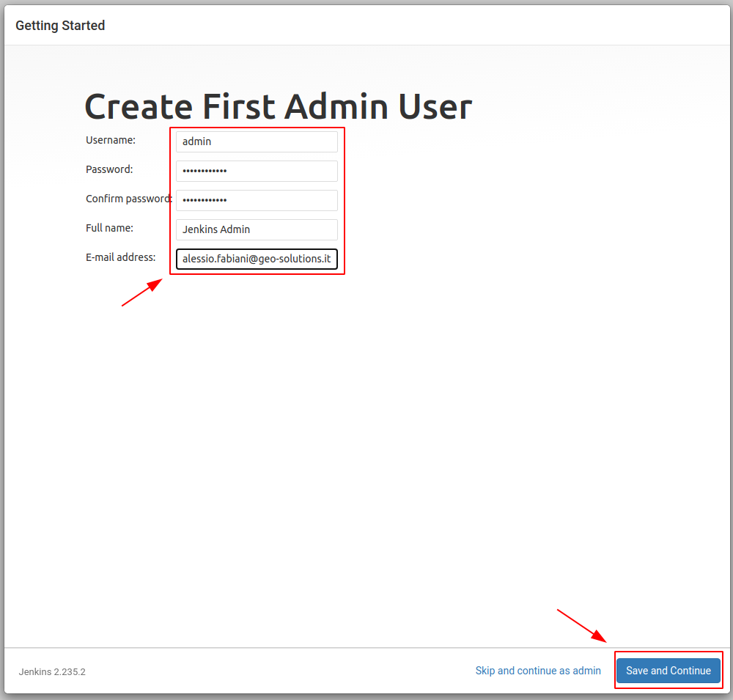Click the Username: label

(x=111, y=140)
